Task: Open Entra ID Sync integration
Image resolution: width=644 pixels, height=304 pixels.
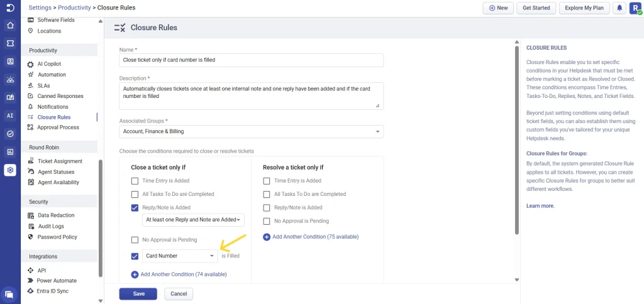Action: 53,291
